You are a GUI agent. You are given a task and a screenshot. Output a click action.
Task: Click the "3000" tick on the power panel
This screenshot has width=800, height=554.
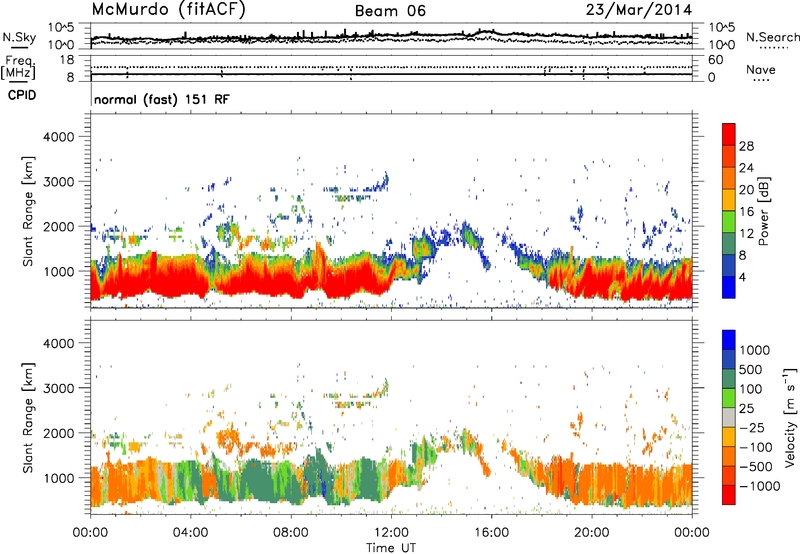pos(58,182)
